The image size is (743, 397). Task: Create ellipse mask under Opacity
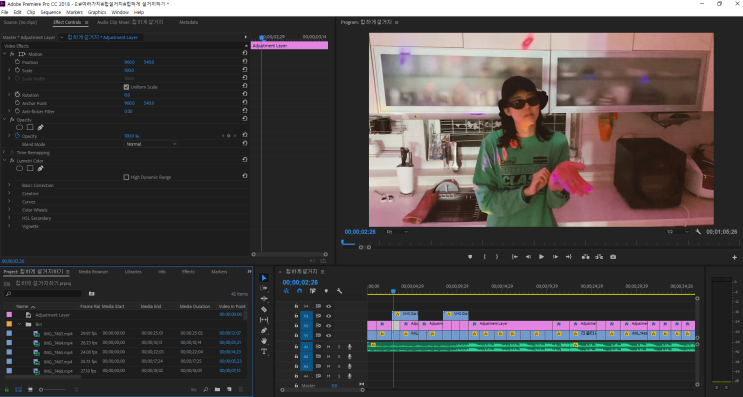coord(19,127)
